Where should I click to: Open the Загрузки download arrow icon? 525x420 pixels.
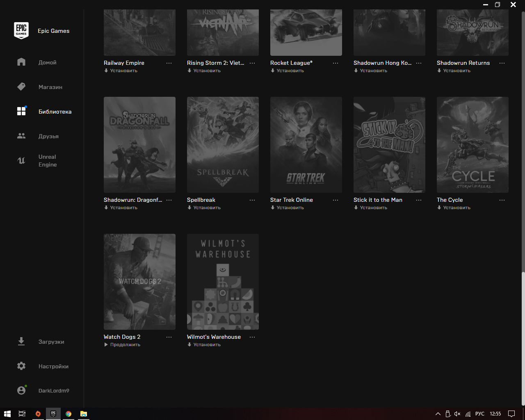coord(21,341)
